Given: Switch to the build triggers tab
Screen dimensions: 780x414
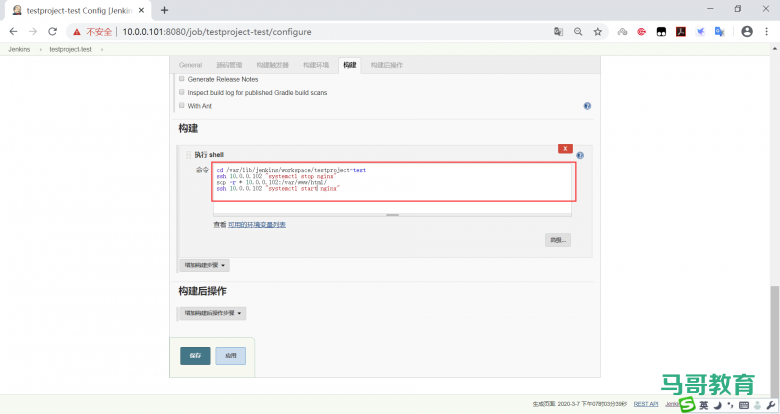Looking at the screenshot, I should [272, 65].
